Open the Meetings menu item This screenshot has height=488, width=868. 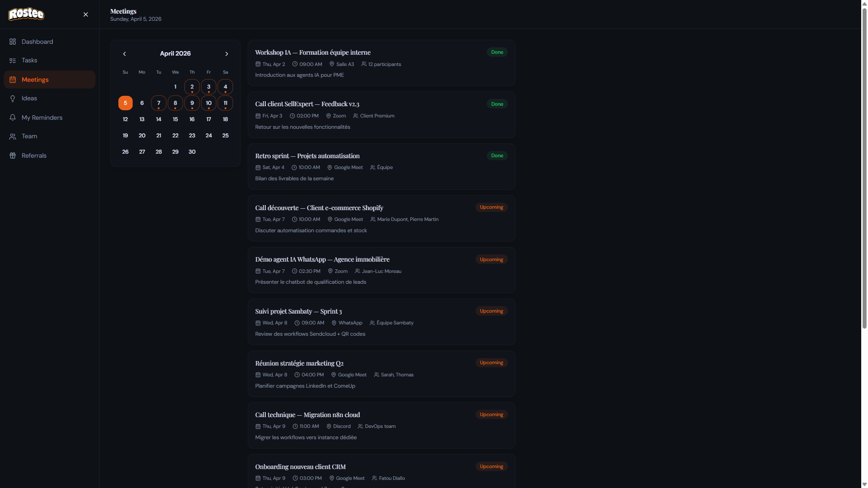tap(35, 80)
